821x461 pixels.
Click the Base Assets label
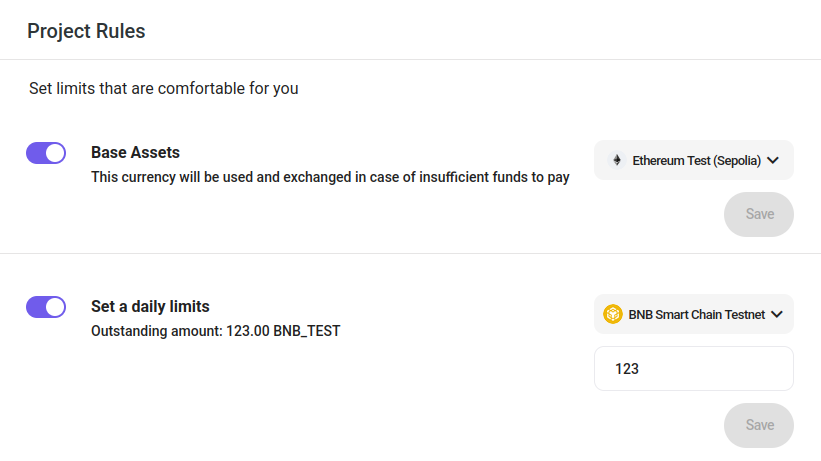(135, 153)
